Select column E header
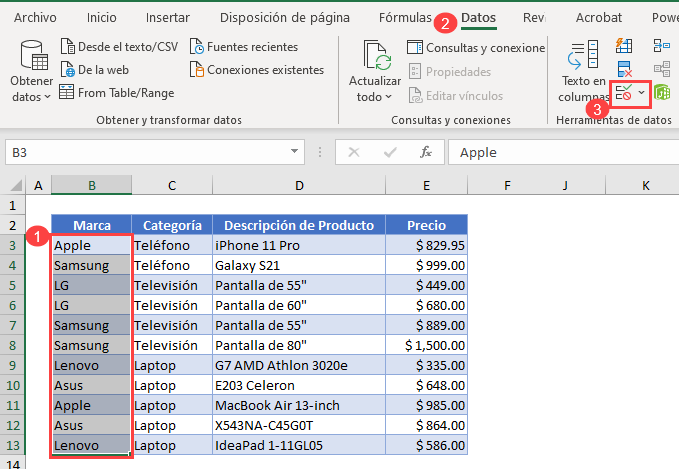Screen dimensions: 679x469 [x=427, y=185]
